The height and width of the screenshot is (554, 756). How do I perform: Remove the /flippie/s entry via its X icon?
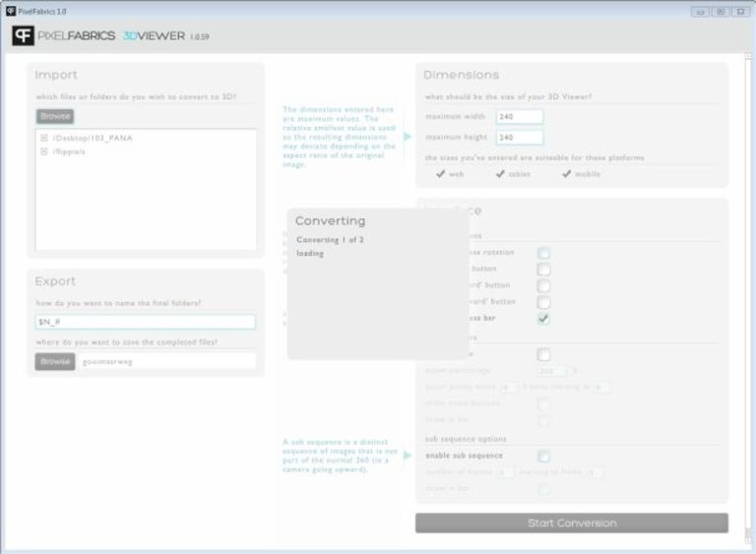44,152
